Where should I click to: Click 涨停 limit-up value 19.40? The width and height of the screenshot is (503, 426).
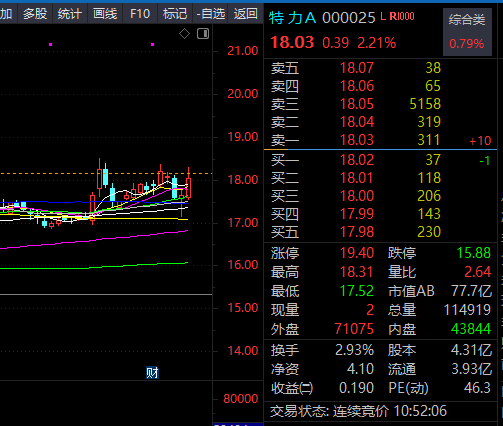(x=357, y=253)
